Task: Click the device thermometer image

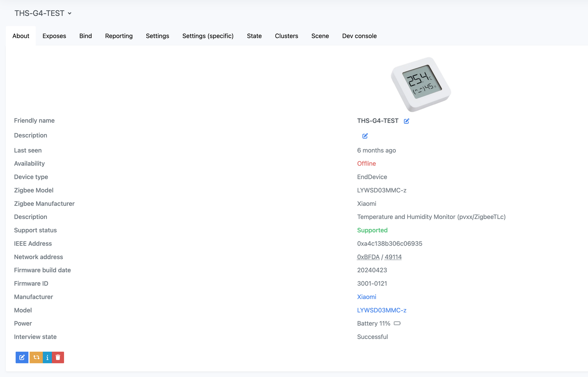Action: tap(421, 84)
